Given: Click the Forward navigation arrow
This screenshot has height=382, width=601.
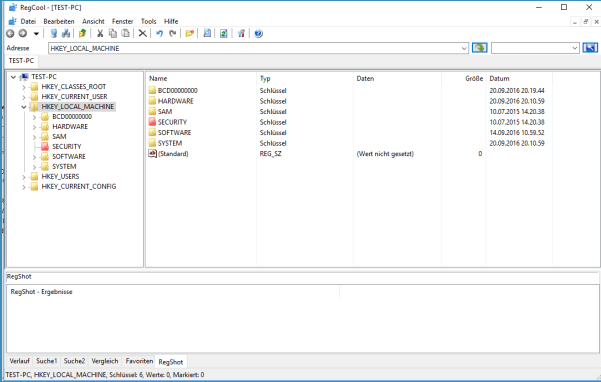Looking at the screenshot, I should coord(23,34).
